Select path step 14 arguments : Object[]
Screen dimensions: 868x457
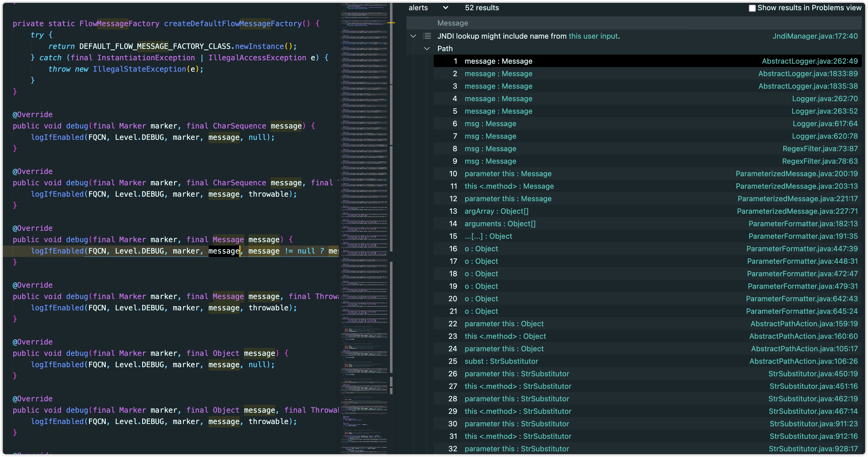pyautogui.click(x=647, y=223)
